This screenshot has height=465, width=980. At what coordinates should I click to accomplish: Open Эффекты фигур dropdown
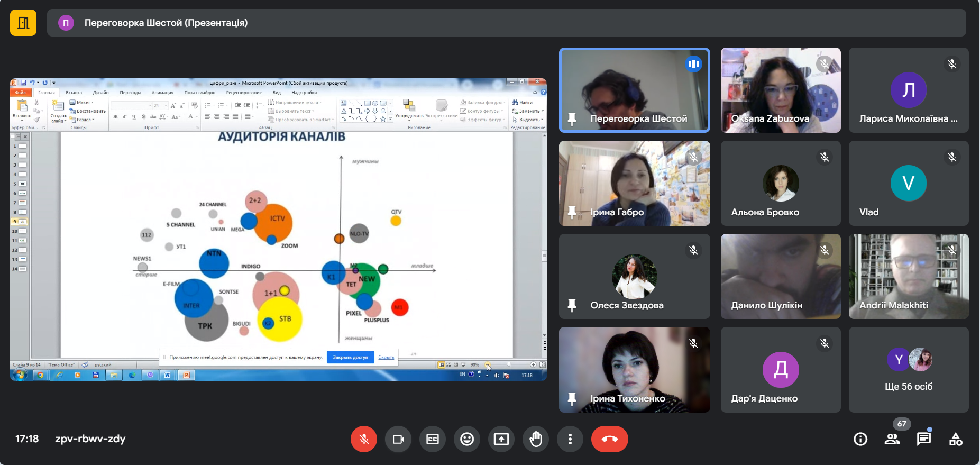point(483,120)
